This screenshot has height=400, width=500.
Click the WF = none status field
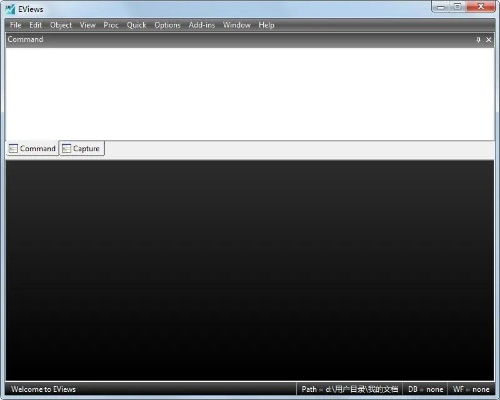pos(471,389)
